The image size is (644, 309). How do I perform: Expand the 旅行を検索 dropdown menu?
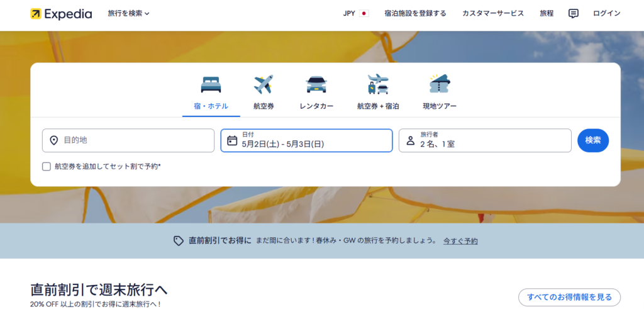tap(128, 13)
